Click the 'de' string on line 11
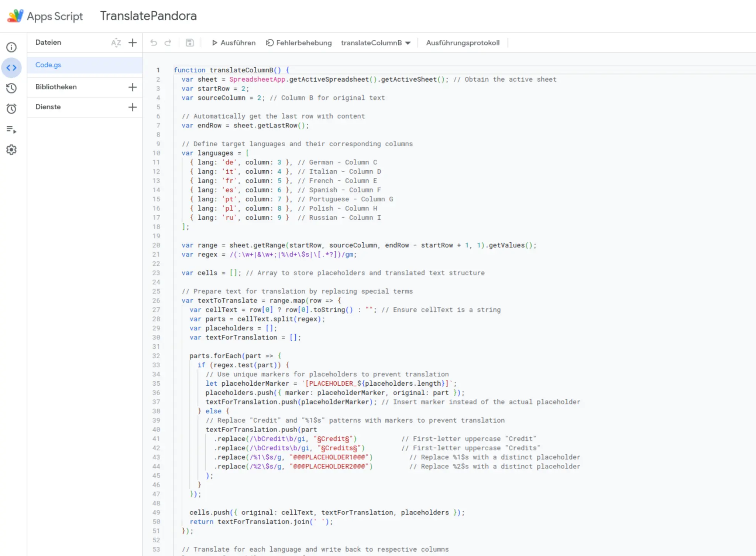The width and height of the screenshot is (756, 556). coord(229,163)
